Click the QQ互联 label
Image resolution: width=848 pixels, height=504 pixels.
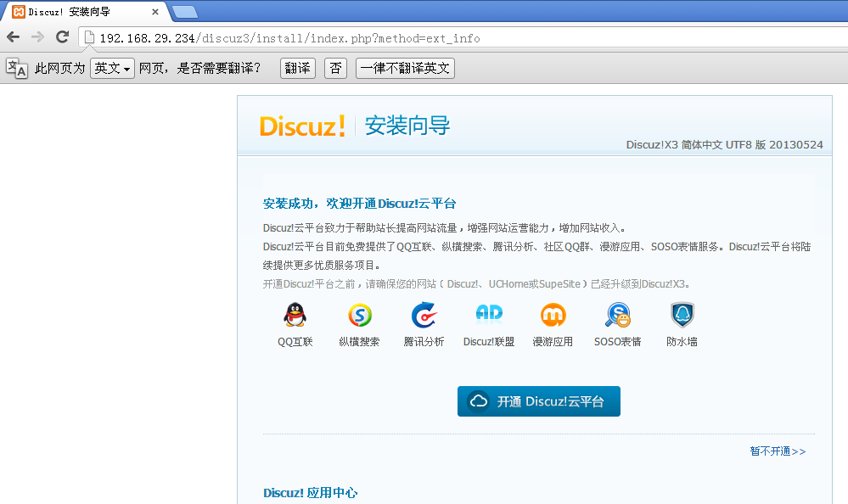(295, 342)
